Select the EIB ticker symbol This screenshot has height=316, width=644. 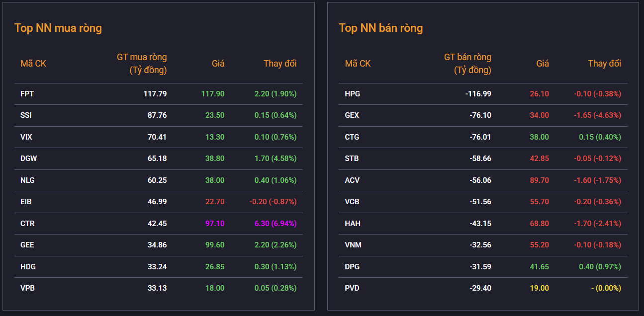(x=26, y=202)
